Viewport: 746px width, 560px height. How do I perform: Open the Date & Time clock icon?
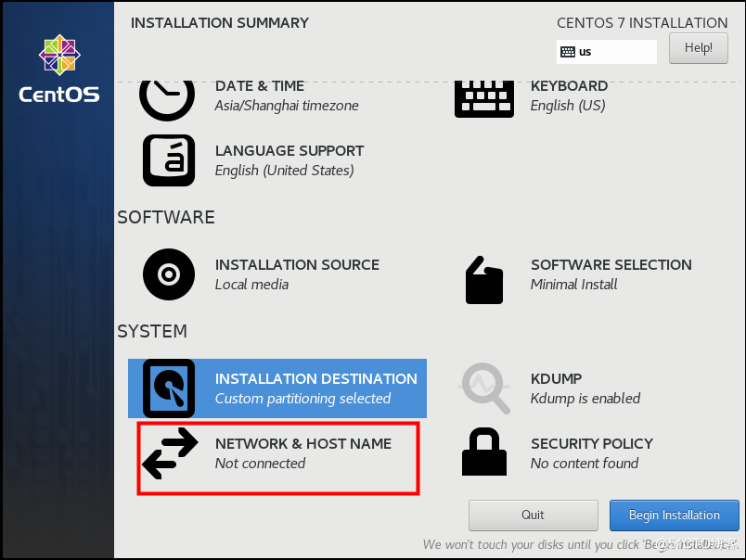click(167, 100)
